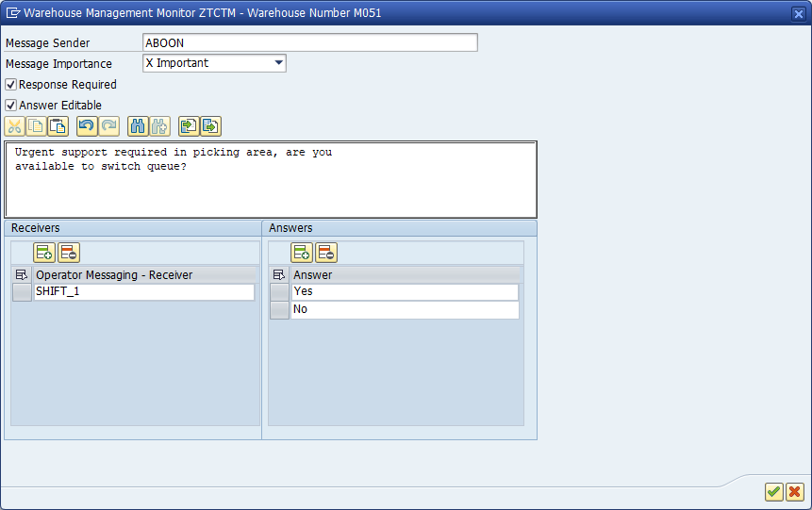
Task: Click the Find binoculars icon
Action: 138,126
